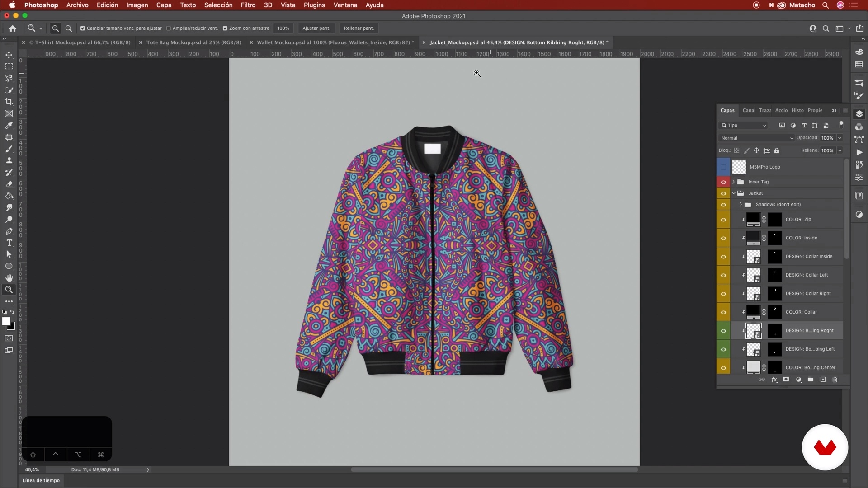Open the Filtro menu
Screen dimensions: 868x488
[x=248, y=5]
